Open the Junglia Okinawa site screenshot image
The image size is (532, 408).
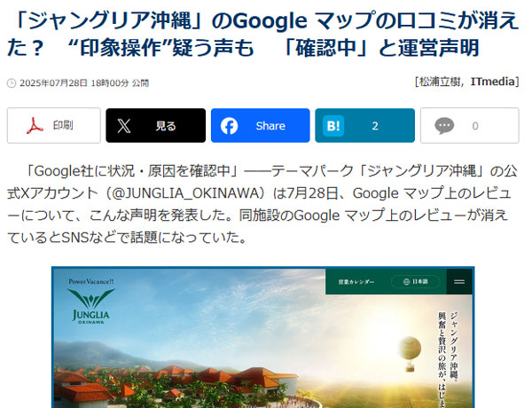pyautogui.click(x=263, y=337)
